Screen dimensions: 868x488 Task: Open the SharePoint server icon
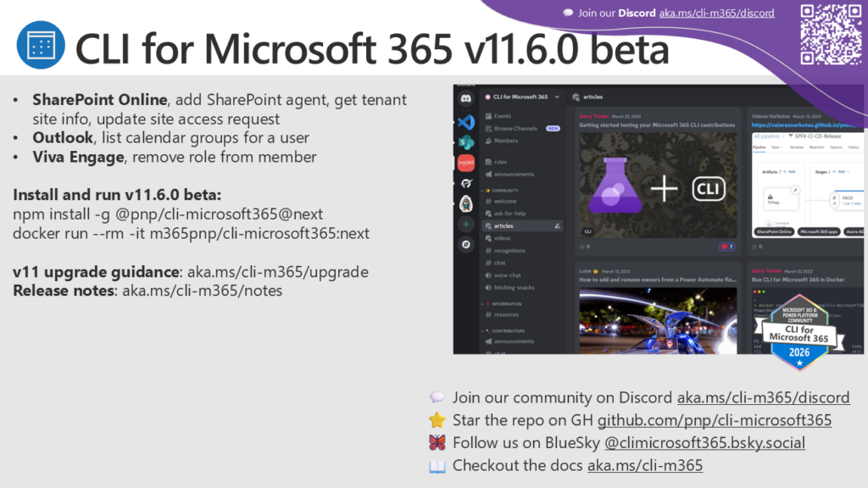466,142
